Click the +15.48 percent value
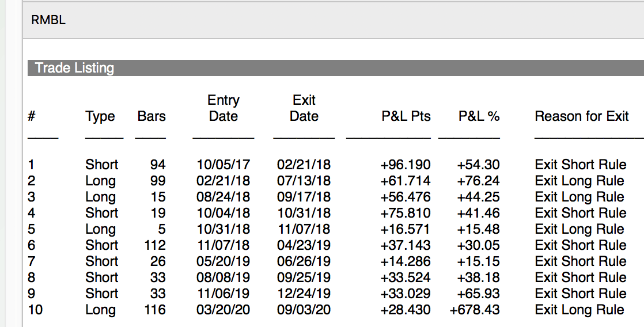Screen dimensions: 644x327 [x=478, y=229]
